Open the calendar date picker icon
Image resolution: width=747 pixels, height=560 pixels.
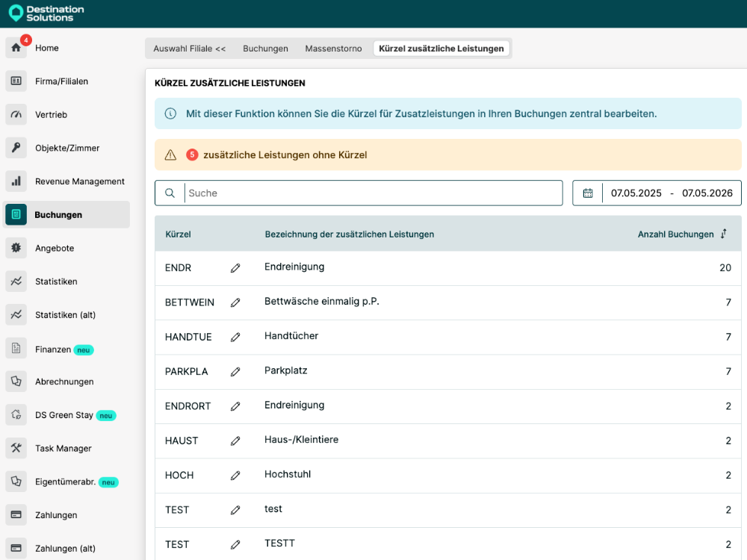[x=588, y=193]
